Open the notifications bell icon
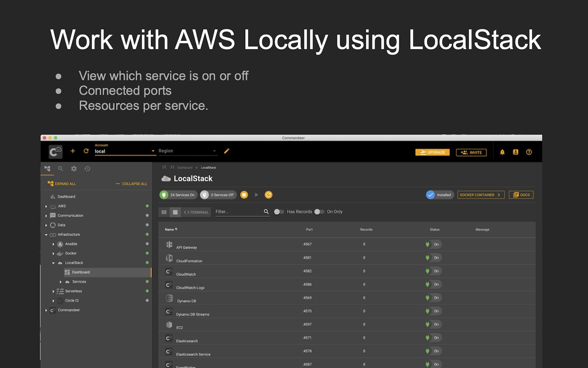 point(502,152)
